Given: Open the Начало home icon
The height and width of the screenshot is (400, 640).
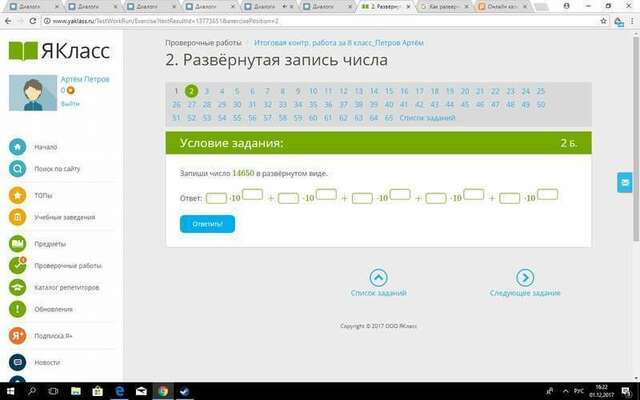Looking at the screenshot, I should [x=18, y=147].
